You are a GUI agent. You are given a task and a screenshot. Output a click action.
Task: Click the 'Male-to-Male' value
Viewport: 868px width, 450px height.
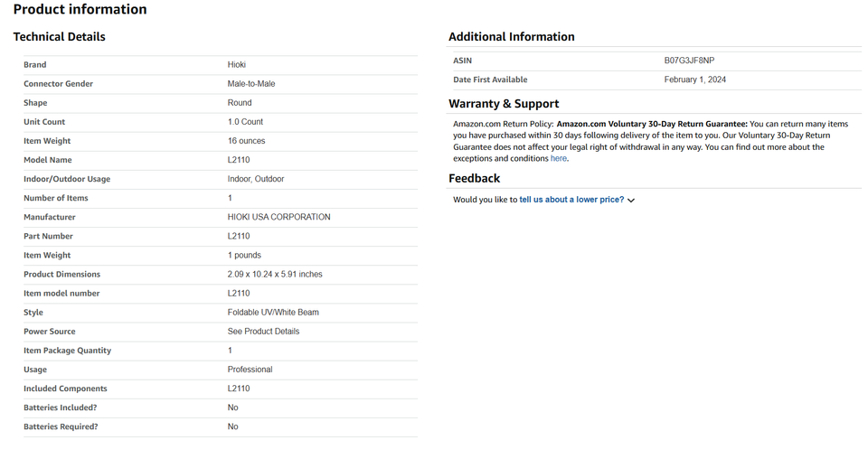tap(251, 83)
